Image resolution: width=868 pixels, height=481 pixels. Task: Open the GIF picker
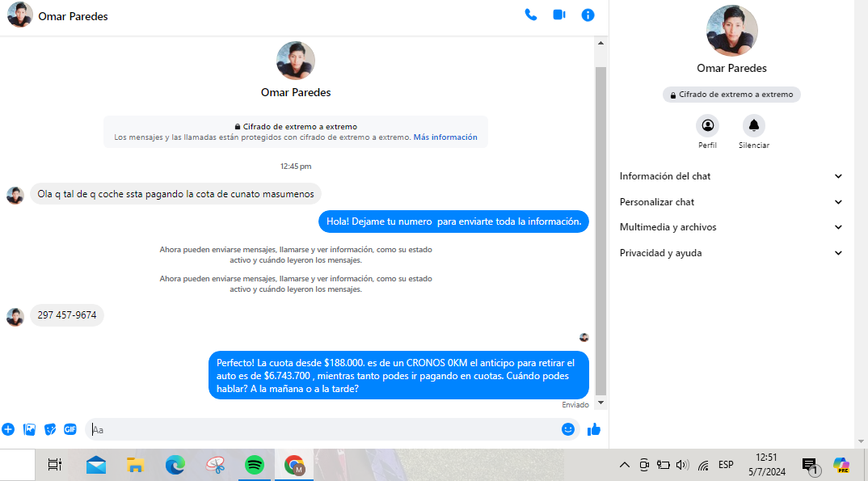(70, 429)
